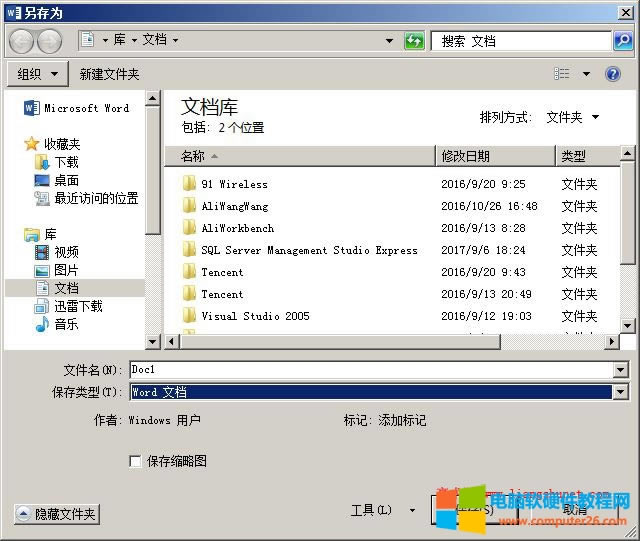
Task: Open the 视频 library
Action: pos(57,252)
